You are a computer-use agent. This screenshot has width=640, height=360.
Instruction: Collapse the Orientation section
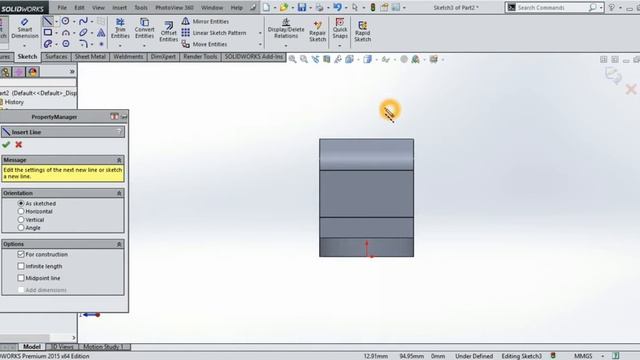[x=119, y=193]
